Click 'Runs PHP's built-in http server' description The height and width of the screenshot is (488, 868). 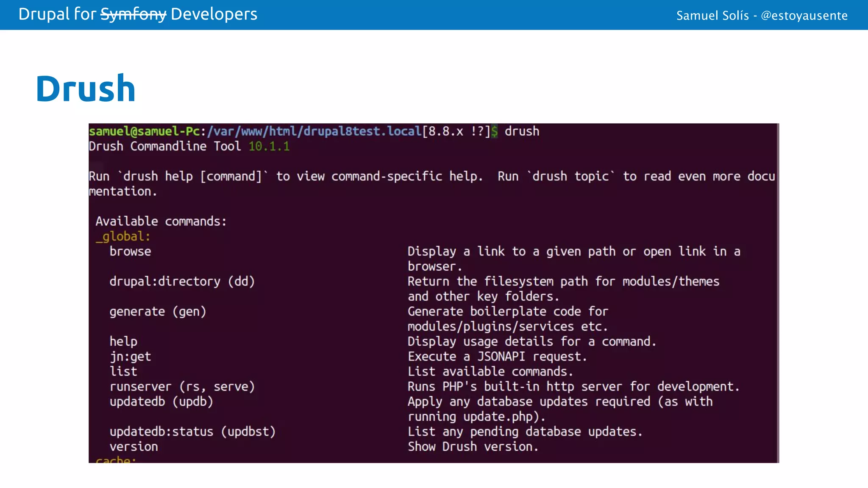click(x=573, y=387)
